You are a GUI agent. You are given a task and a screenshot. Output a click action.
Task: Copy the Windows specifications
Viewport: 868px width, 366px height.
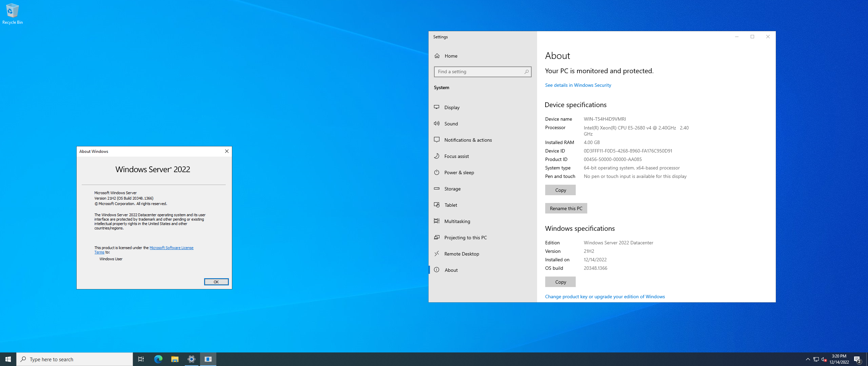click(x=560, y=282)
